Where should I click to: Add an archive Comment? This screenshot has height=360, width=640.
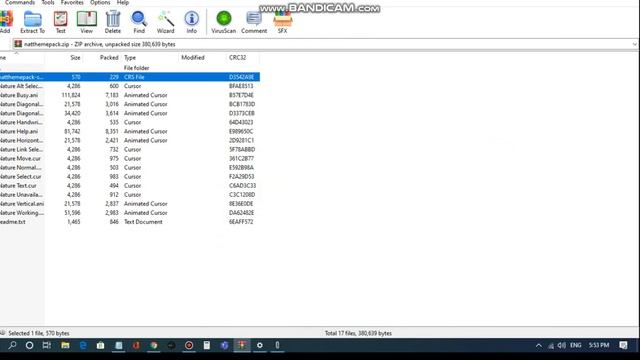point(254,22)
